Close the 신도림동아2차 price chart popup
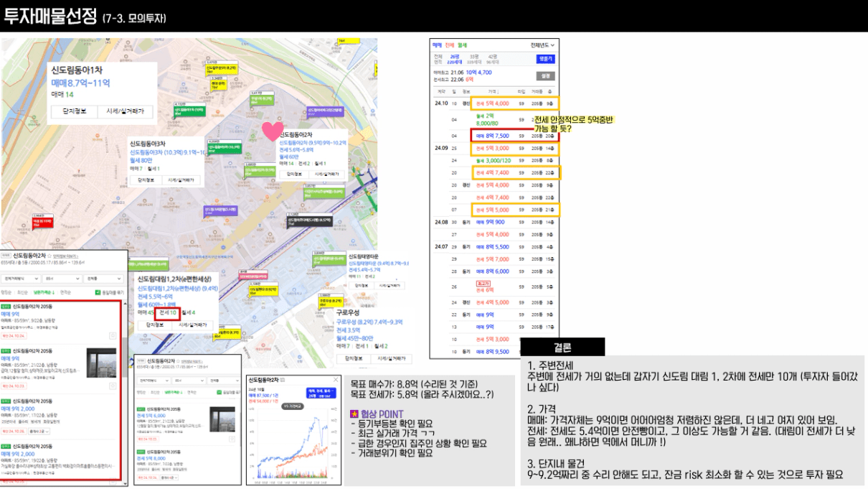The height and width of the screenshot is (489, 868). 336,379
